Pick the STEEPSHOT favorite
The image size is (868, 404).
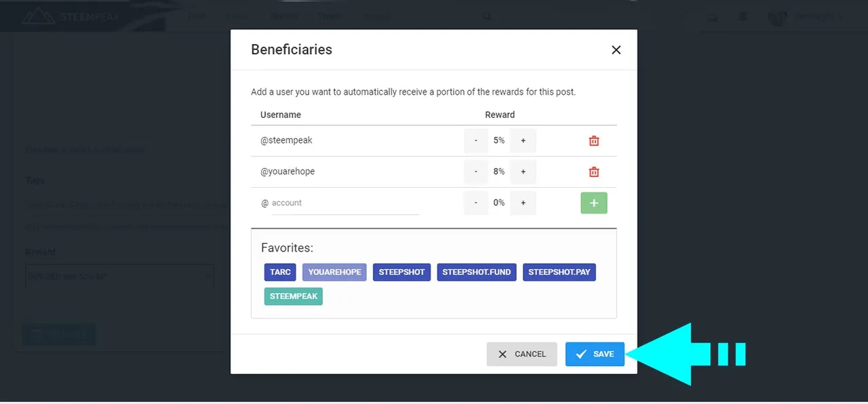tap(401, 272)
